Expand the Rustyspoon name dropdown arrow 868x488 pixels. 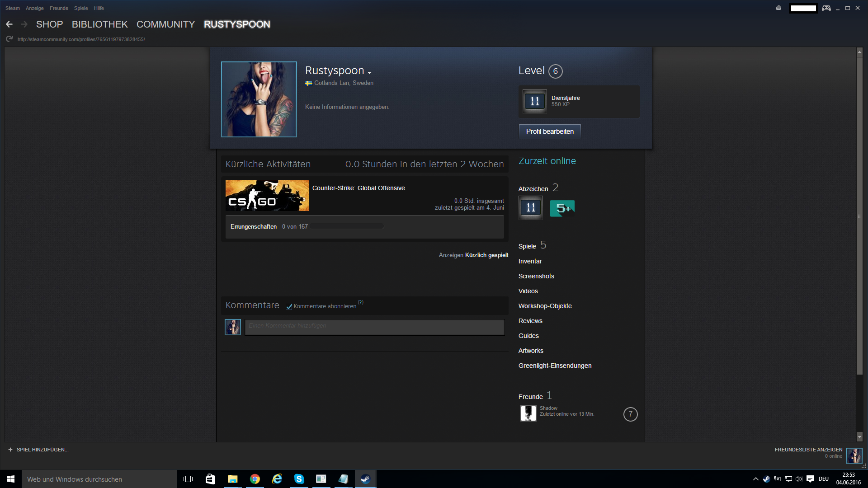(x=369, y=72)
